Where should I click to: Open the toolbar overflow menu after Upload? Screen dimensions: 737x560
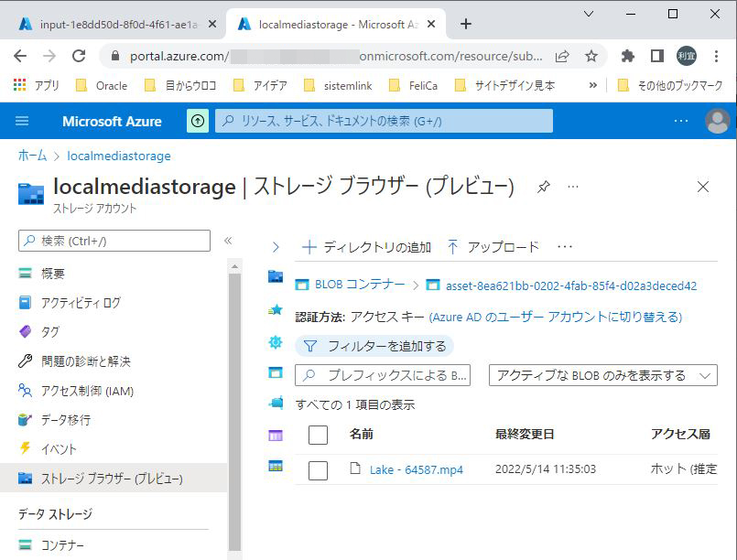[565, 247]
